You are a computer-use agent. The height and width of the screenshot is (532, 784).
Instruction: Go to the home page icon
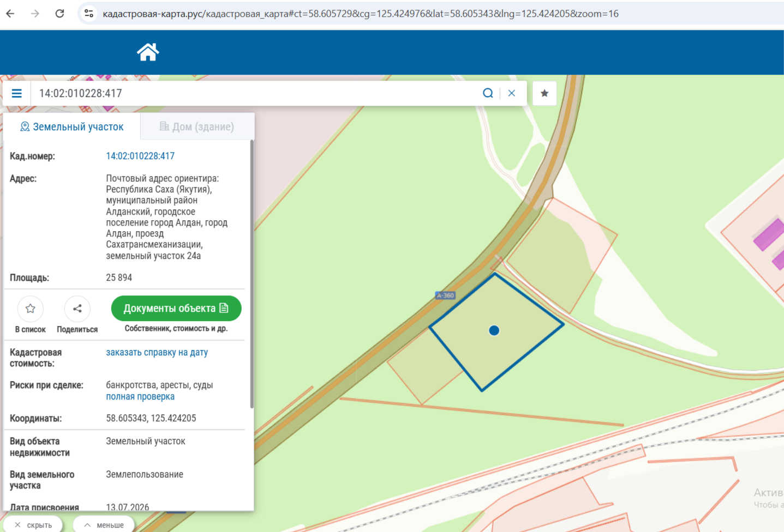point(148,52)
